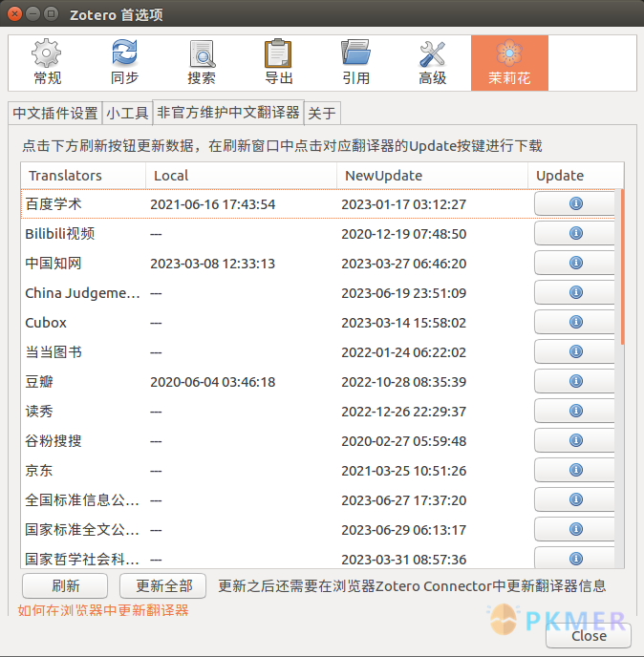Sort by the NewUpdate column header
This screenshot has width=644, height=657.
432,176
